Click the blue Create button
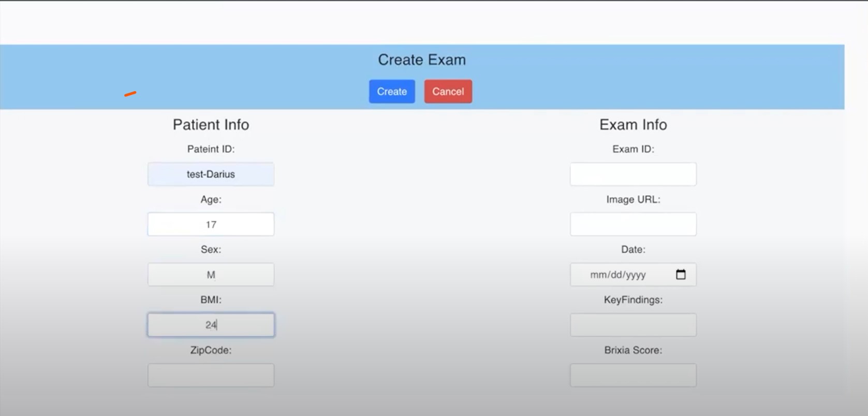Viewport: 868px width, 416px height. pyautogui.click(x=392, y=92)
